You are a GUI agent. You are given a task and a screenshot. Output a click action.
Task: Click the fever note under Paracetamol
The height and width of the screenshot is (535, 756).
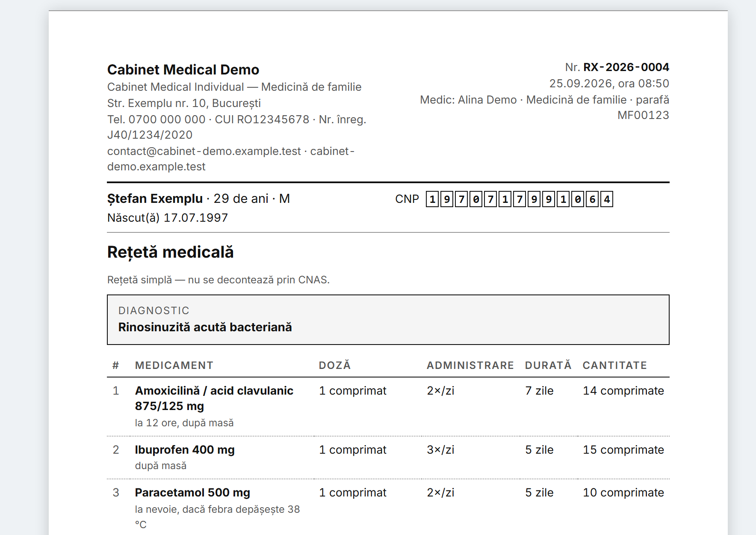(217, 517)
